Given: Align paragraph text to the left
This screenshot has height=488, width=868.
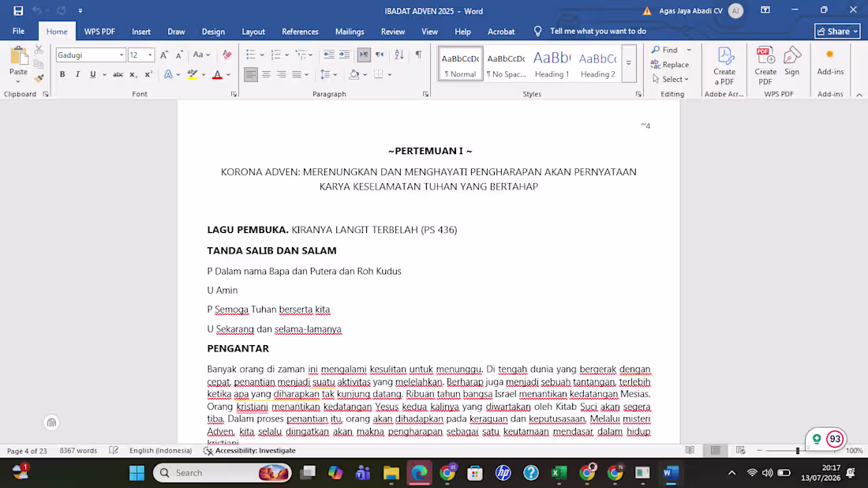Looking at the screenshot, I should click(251, 74).
